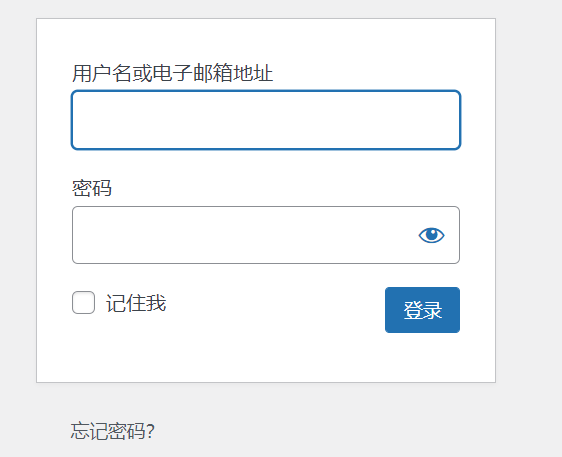Place cursor in the password box
The width and height of the screenshot is (562, 457).
(x=266, y=235)
